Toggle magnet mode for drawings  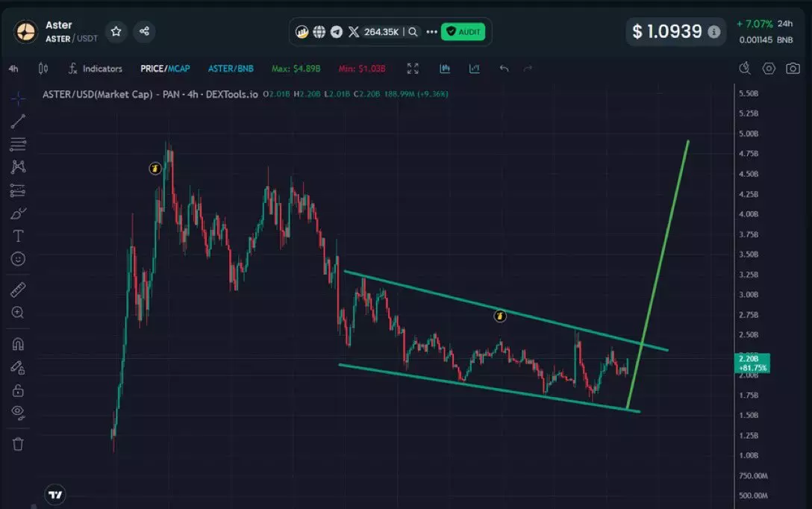point(18,344)
